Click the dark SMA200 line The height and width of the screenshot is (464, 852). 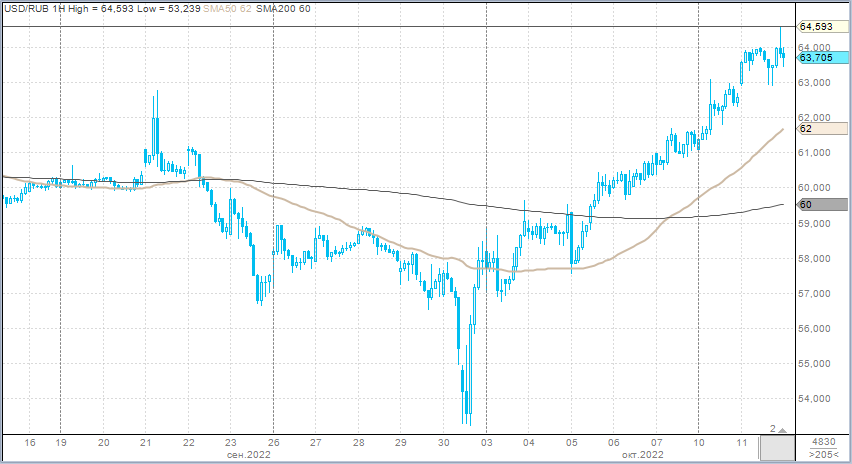[400, 194]
